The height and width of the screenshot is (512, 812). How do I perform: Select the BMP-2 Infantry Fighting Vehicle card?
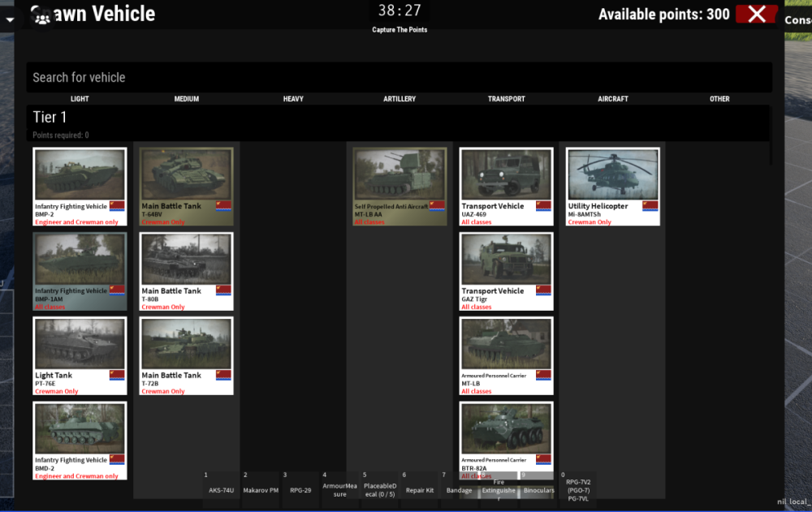click(x=80, y=187)
